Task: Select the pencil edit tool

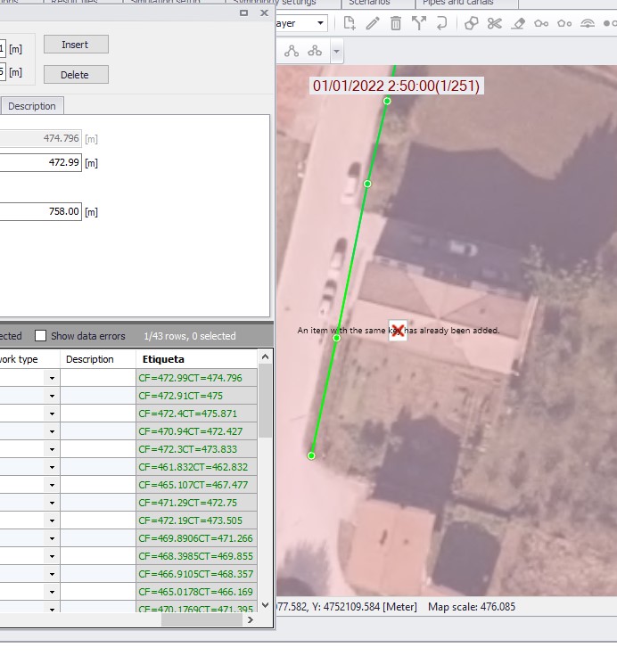Action: (373, 24)
